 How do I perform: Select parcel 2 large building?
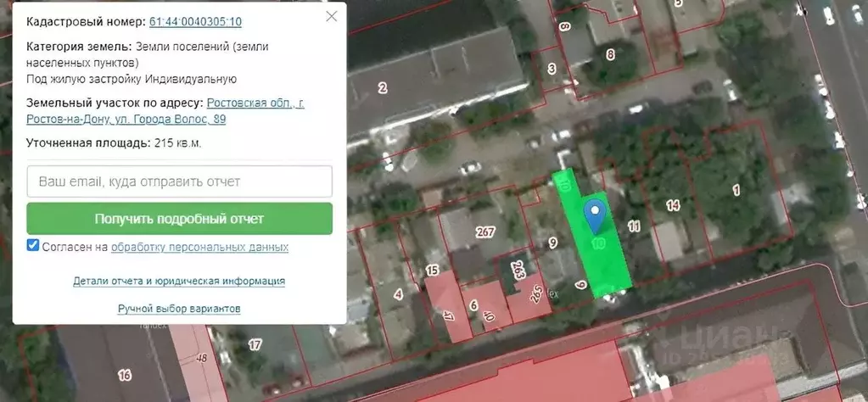pyautogui.click(x=383, y=88)
